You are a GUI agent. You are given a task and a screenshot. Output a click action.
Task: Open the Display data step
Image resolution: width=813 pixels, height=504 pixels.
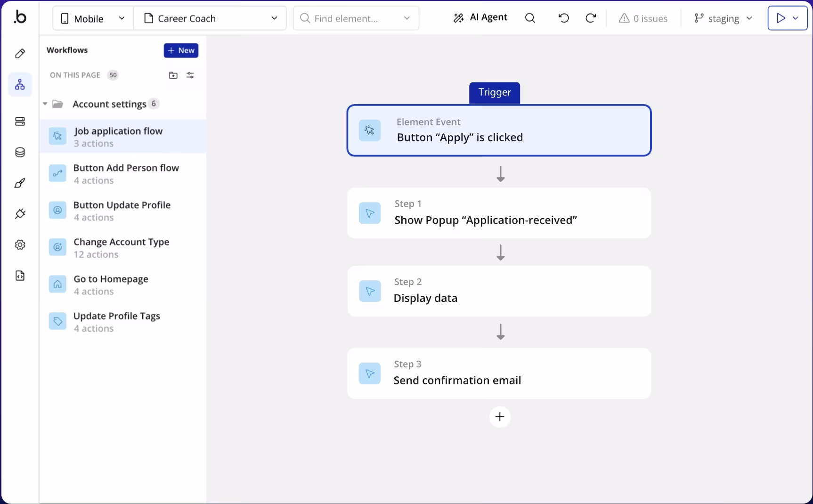[499, 291]
